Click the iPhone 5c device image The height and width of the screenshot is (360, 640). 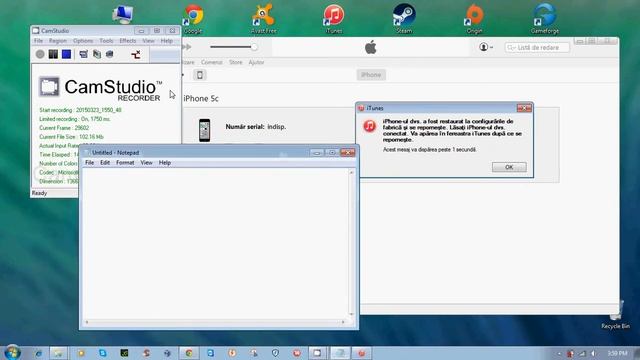(204, 130)
